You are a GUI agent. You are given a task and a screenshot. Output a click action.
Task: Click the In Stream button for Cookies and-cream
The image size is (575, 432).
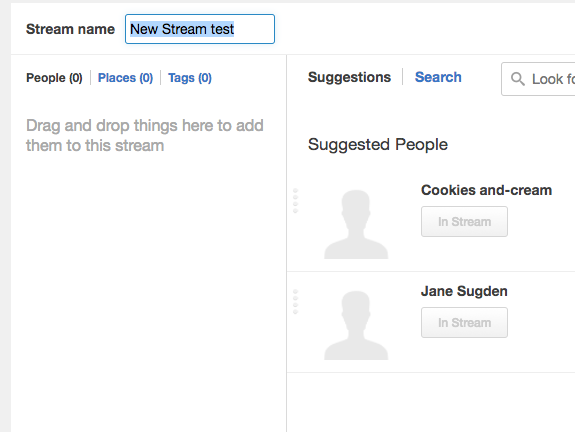coord(464,222)
